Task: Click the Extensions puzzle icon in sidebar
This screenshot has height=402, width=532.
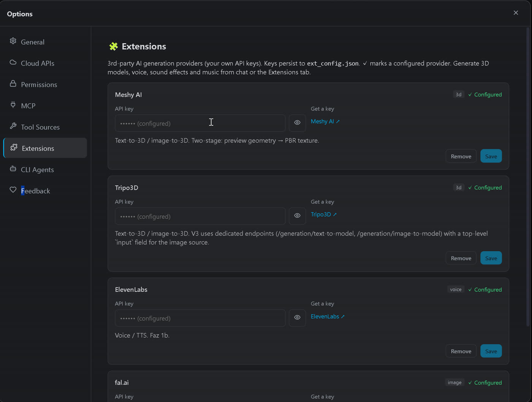Action: (14, 147)
